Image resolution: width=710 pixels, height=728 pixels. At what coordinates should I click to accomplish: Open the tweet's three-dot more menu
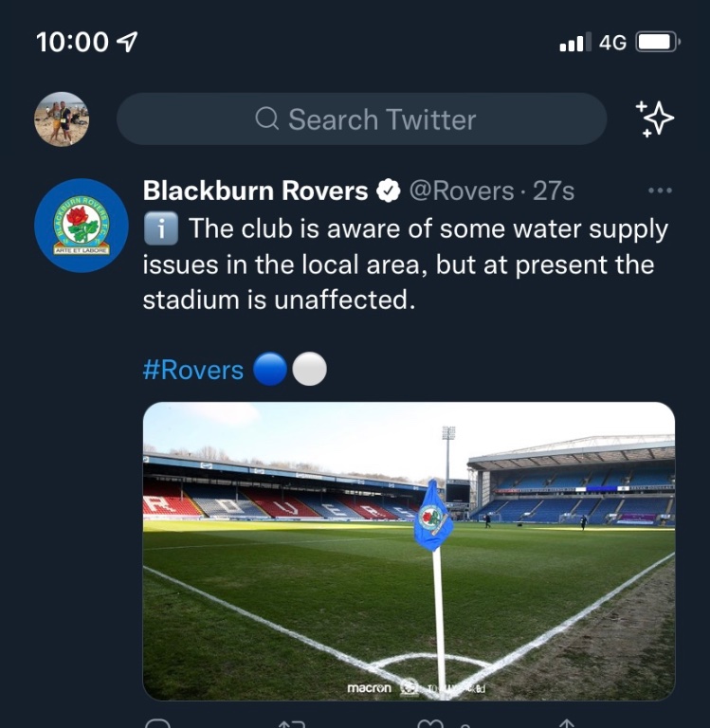(x=659, y=191)
